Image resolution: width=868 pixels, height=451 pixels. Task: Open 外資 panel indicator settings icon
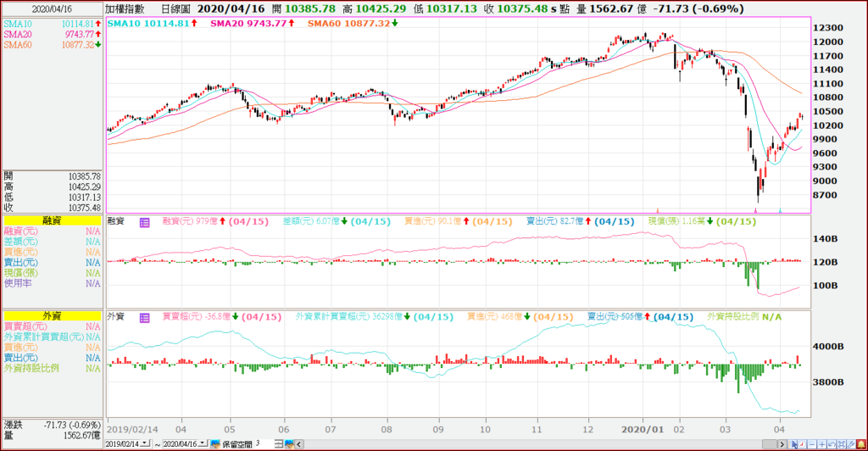point(144,318)
